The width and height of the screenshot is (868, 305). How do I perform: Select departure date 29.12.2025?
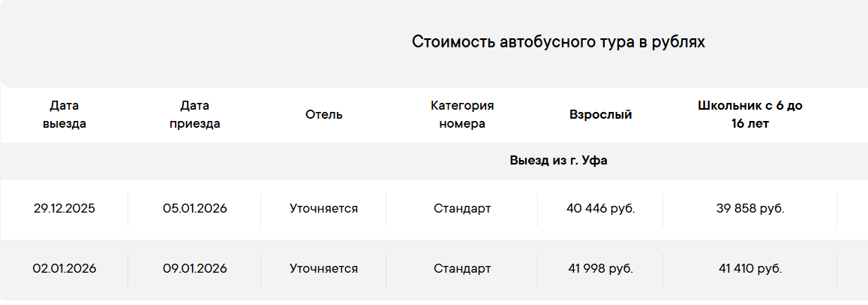[65, 209]
